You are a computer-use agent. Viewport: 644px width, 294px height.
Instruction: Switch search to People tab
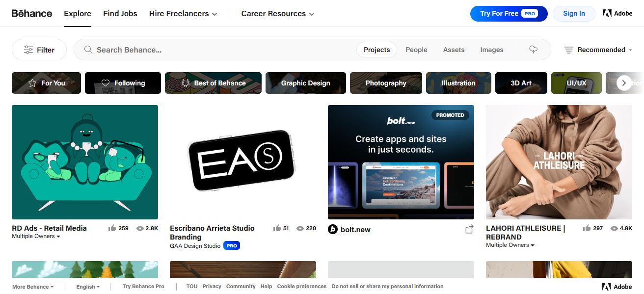416,50
